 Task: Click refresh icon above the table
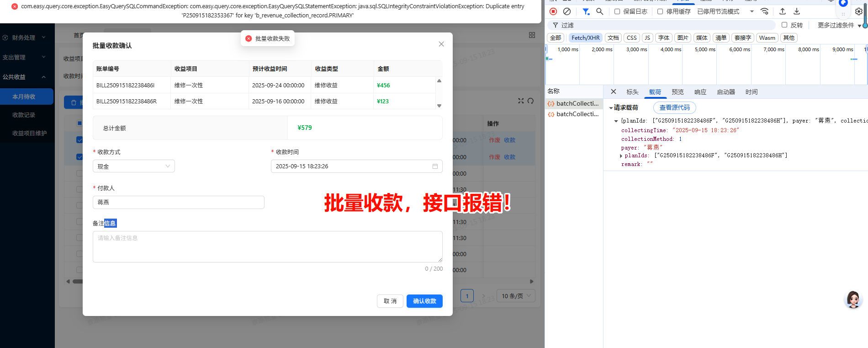[530, 101]
